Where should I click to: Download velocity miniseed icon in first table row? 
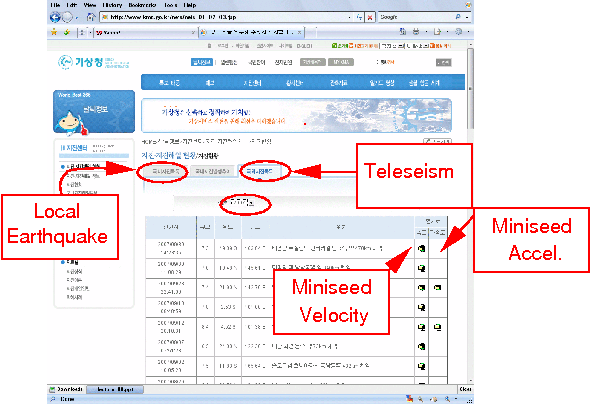click(421, 248)
